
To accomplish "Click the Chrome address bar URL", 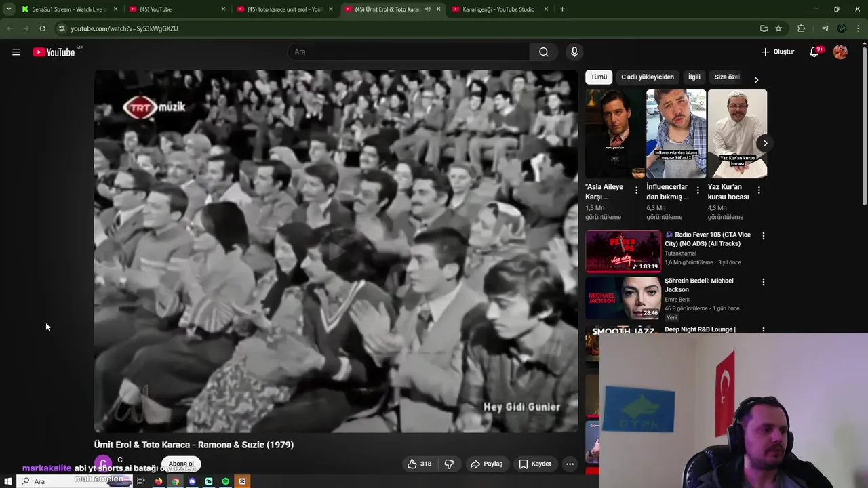I will coord(124,28).
